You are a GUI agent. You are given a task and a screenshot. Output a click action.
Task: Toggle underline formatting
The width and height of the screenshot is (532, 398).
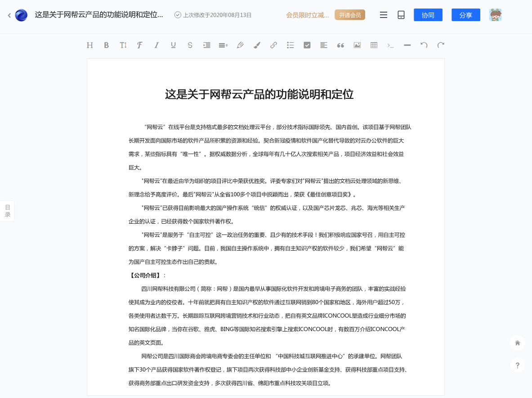(x=173, y=45)
